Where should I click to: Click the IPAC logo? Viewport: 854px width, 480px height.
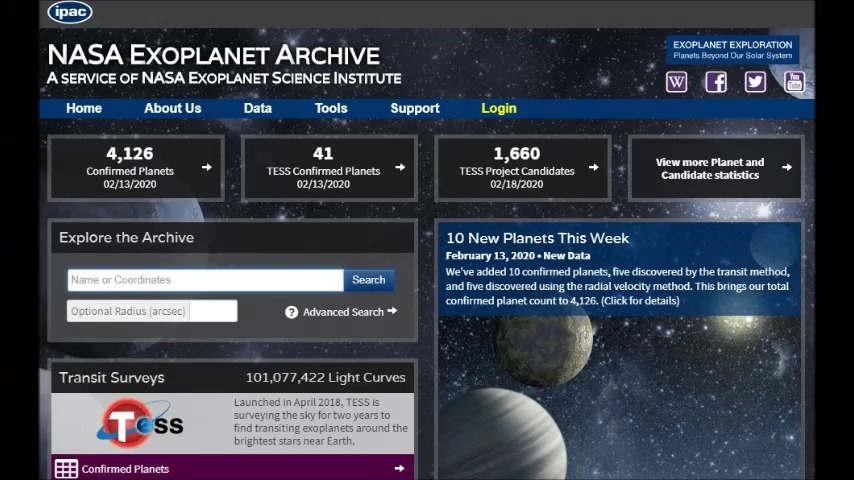[x=70, y=12]
